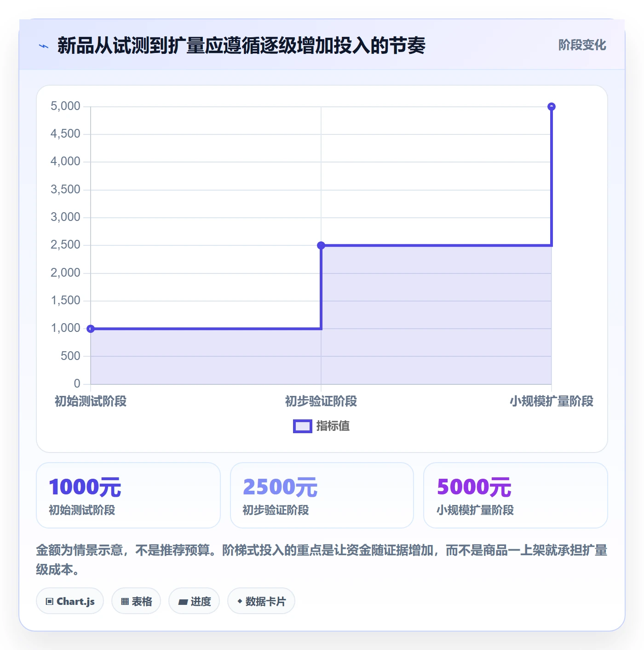Open the 1000元 data card
644x650 pixels.
128,495
